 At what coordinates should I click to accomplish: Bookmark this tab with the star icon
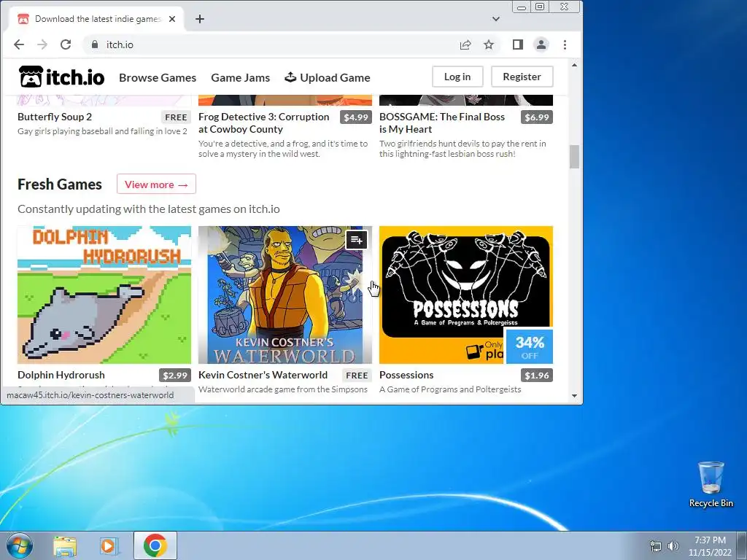pyautogui.click(x=489, y=44)
